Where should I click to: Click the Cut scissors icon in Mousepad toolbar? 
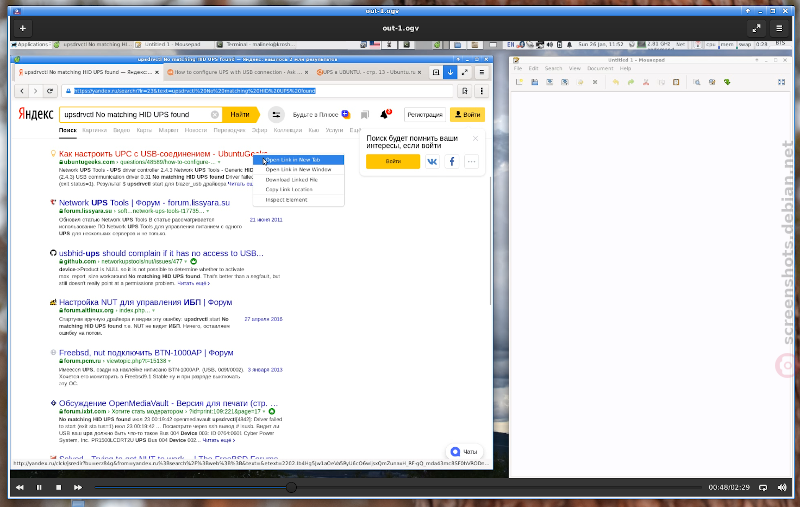[x=646, y=82]
